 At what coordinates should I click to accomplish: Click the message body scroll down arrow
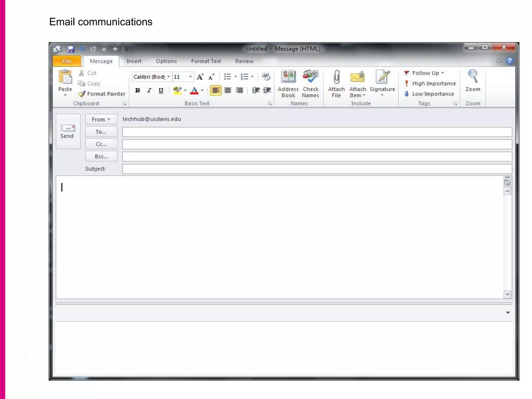pos(507,295)
